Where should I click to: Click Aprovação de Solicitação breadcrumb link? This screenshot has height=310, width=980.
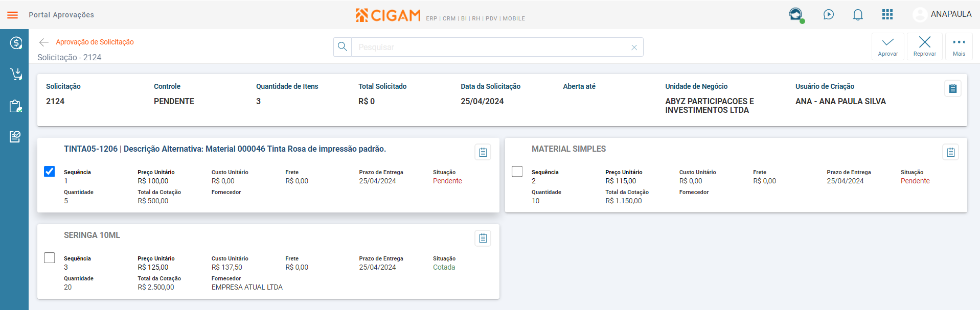95,42
